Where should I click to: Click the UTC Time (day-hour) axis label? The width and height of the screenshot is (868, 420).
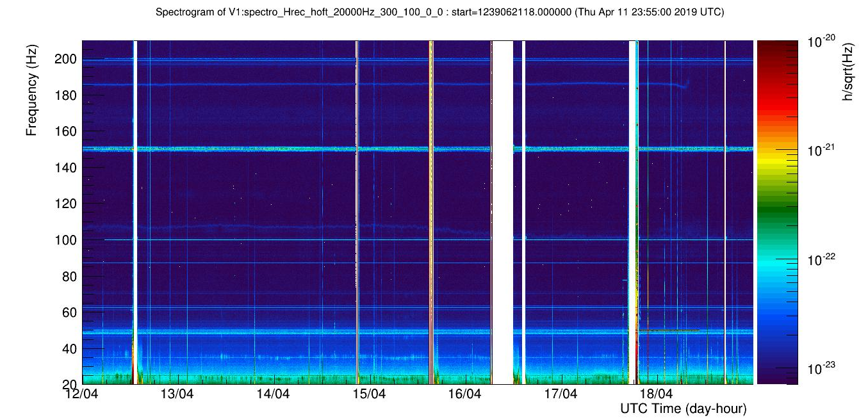pos(683,408)
